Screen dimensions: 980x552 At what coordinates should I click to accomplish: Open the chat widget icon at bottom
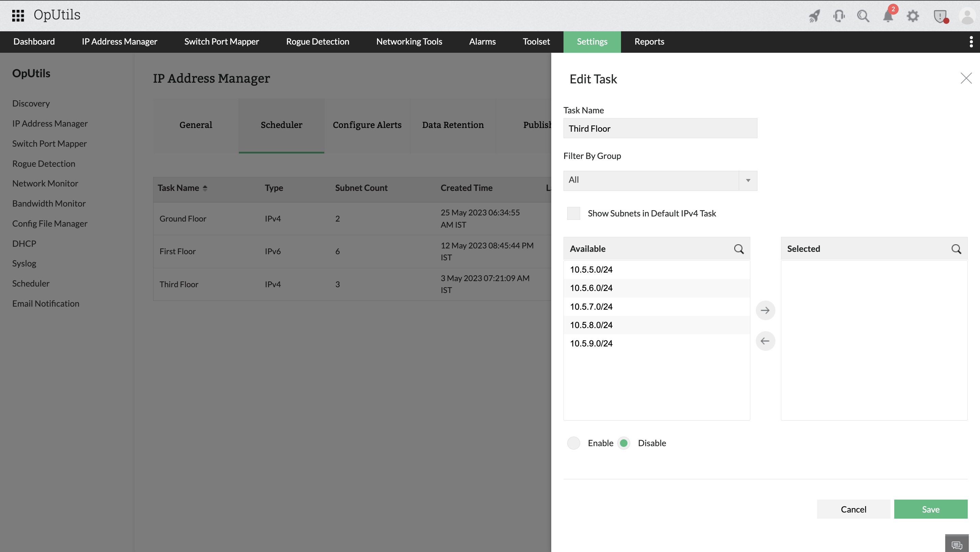coord(957,545)
